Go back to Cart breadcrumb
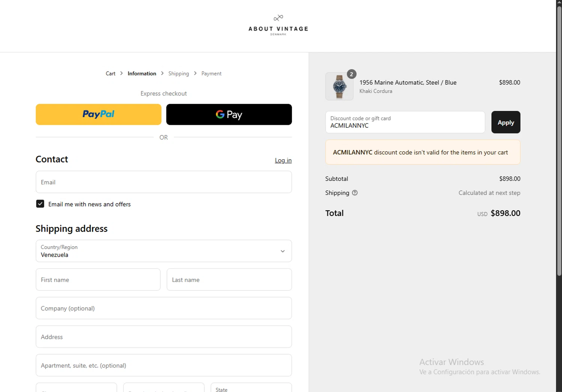The height and width of the screenshot is (392, 562). 111,73
